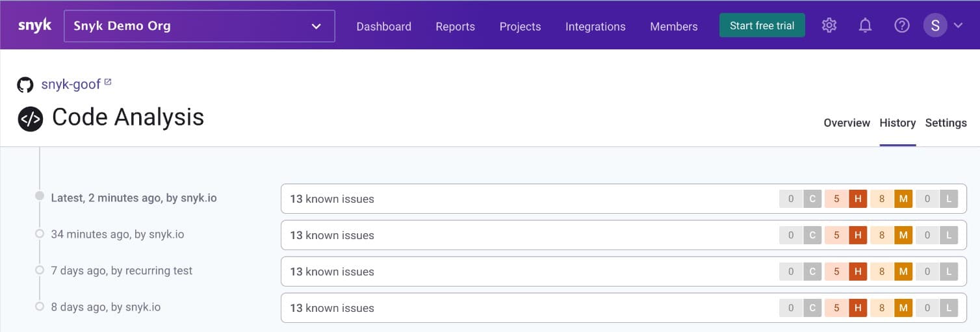Click the GitHub icon beside snyk-goof

coord(25,84)
